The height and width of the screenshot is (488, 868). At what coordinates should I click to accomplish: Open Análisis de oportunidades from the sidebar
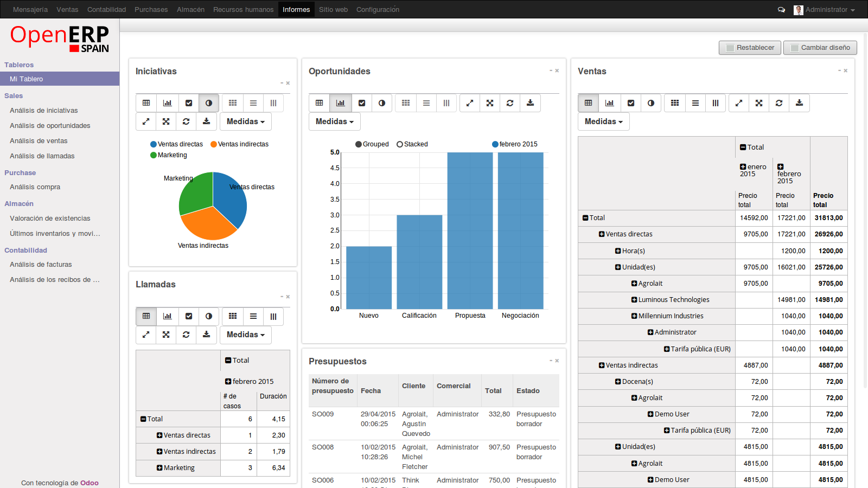click(51, 125)
